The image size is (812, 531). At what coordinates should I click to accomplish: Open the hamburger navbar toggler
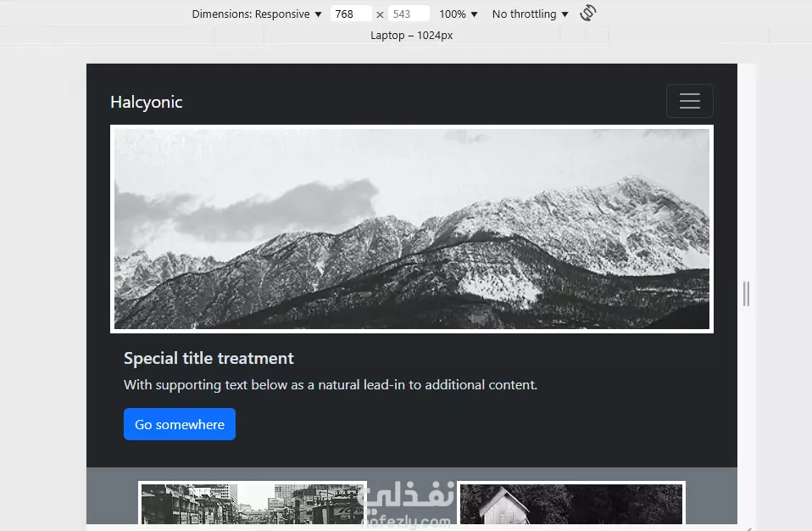pyautogui.click(x=689, y=101)
